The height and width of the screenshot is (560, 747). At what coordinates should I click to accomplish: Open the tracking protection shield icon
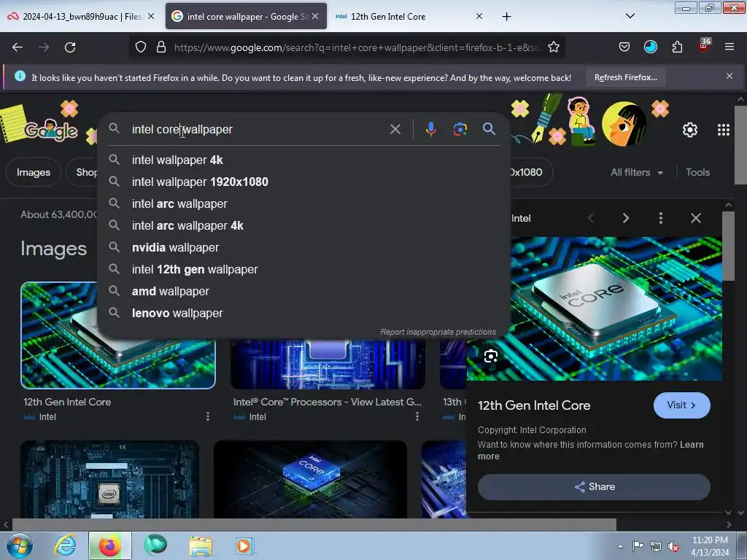click(141, 47)
